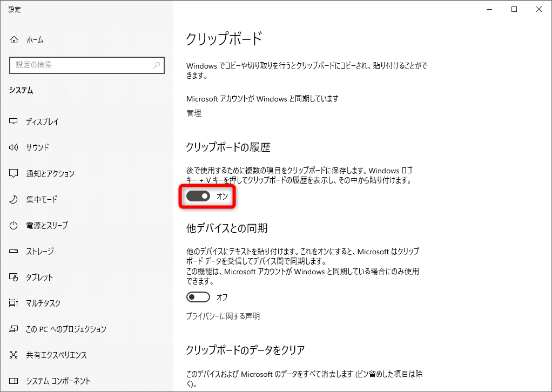This screenshot has width=552, height=392.
Task: Open ディスプレイ settings via the monitor icon
Action: (x=14, y=121)
